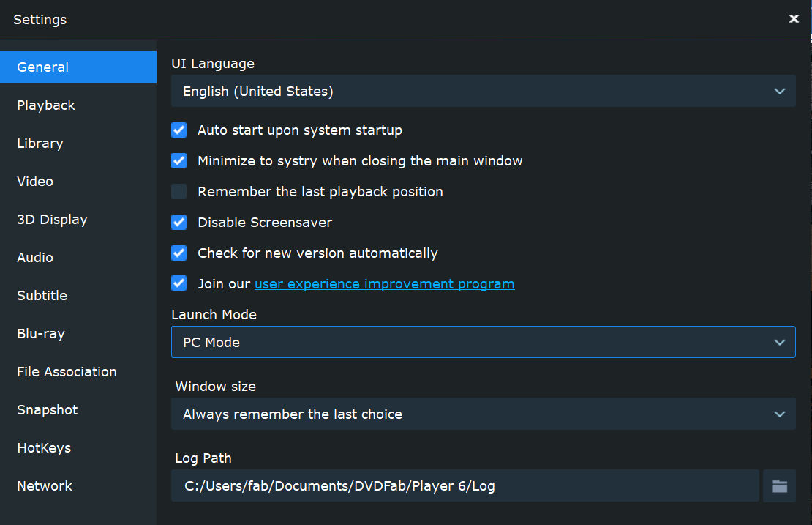The width and height of the screenshot is (812, 525).
Task: Close the Settings dialog with X
Action: (794, 19)
